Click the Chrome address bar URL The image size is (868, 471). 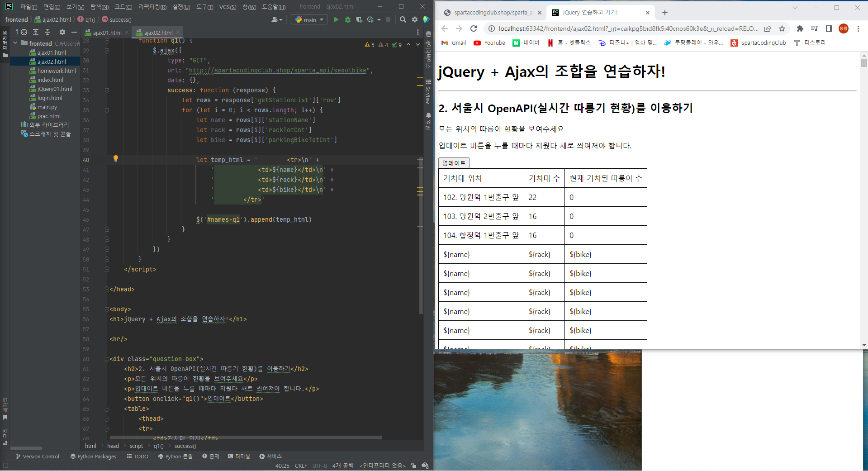(x=629, y=29)
